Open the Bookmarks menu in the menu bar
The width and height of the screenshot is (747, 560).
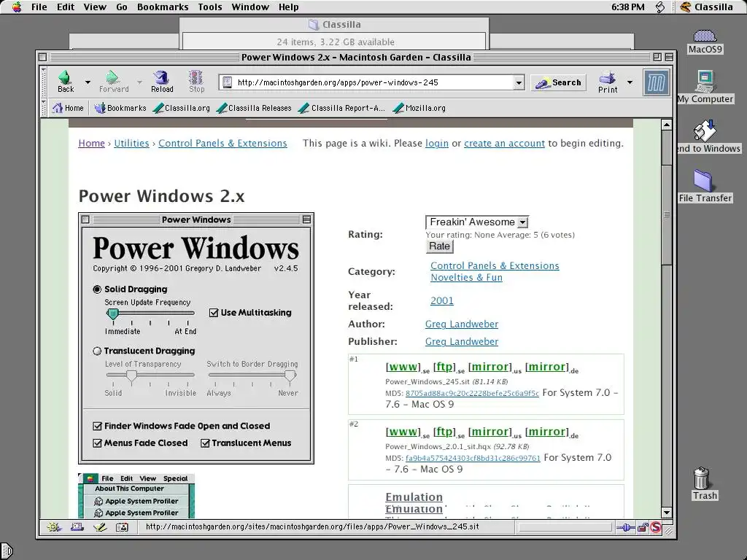tap(163, 7)
